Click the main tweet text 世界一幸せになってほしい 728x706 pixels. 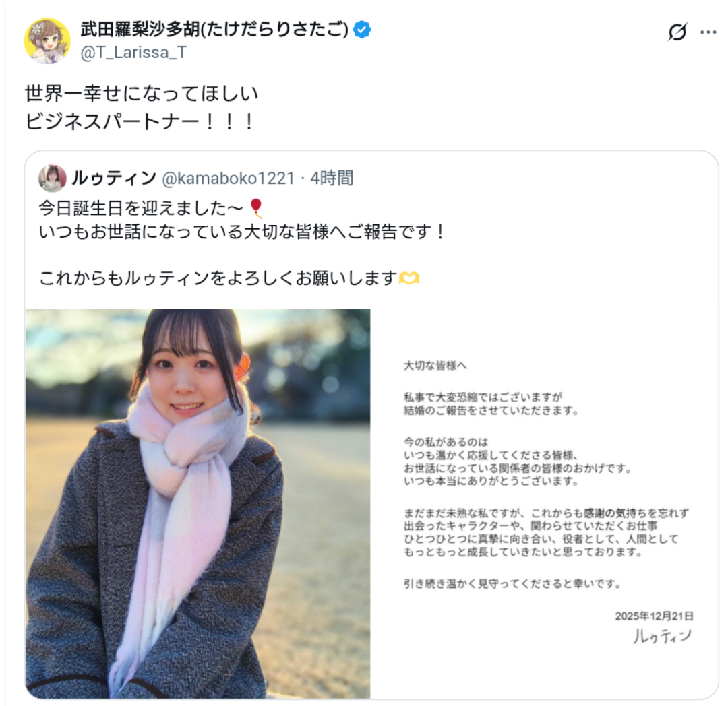142,93
